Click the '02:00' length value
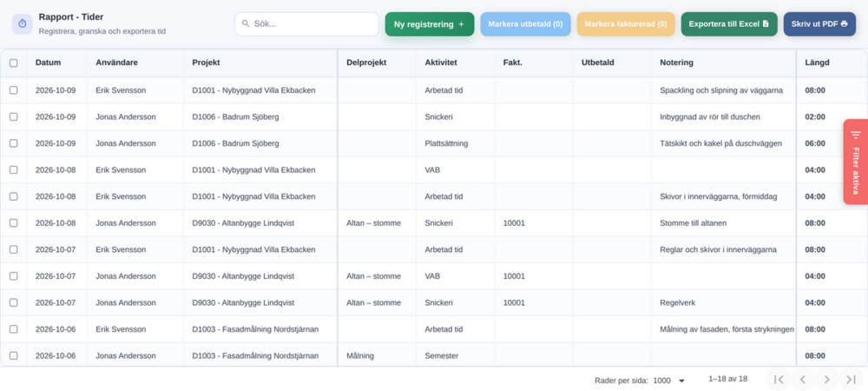868x391 pixels. tap(815, 116)
